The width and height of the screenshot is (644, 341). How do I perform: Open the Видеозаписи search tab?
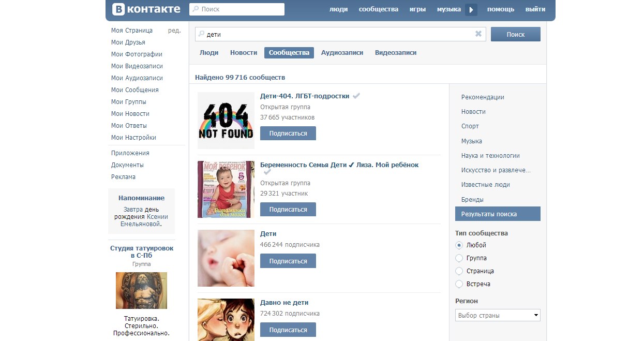click(x=395, y=53)
